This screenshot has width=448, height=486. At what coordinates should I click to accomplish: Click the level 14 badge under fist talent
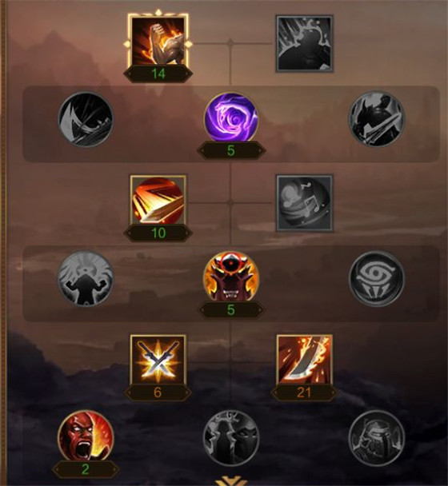(158, 74)
